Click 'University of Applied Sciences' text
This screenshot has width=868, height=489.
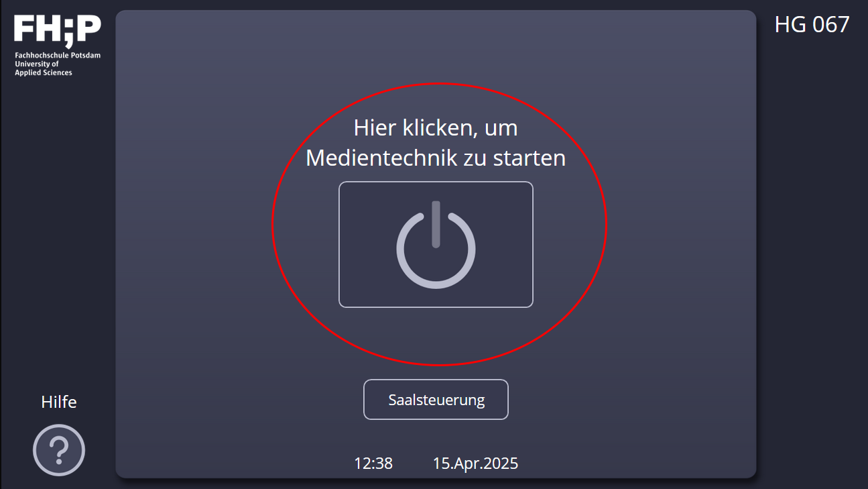(43, 68)
